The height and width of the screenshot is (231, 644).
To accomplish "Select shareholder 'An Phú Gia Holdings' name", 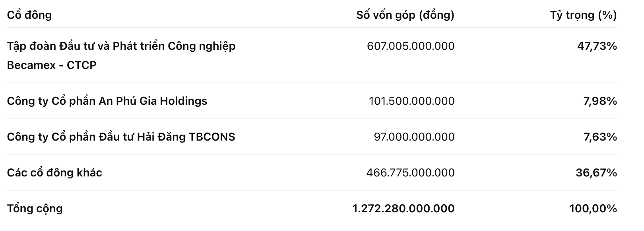I will [107, 101].
